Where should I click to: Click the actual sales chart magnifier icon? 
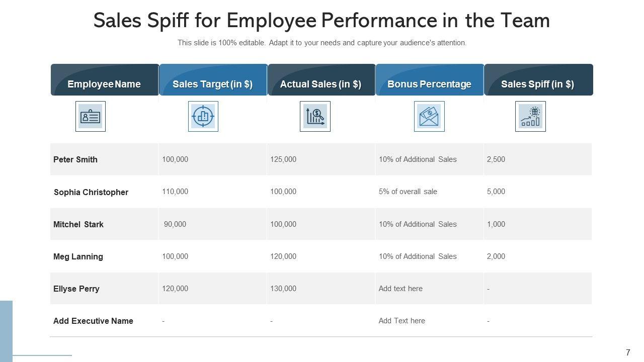pyautogui.click(x=315, y=117)
